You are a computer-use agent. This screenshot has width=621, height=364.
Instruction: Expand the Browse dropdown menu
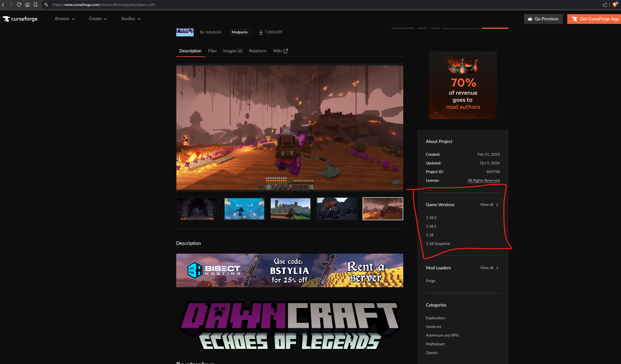[65, 19]
